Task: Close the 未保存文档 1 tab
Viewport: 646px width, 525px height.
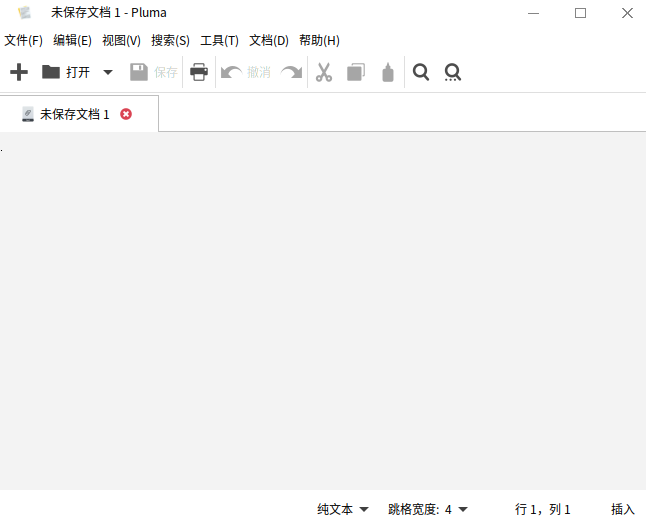Action: [126, 114]
